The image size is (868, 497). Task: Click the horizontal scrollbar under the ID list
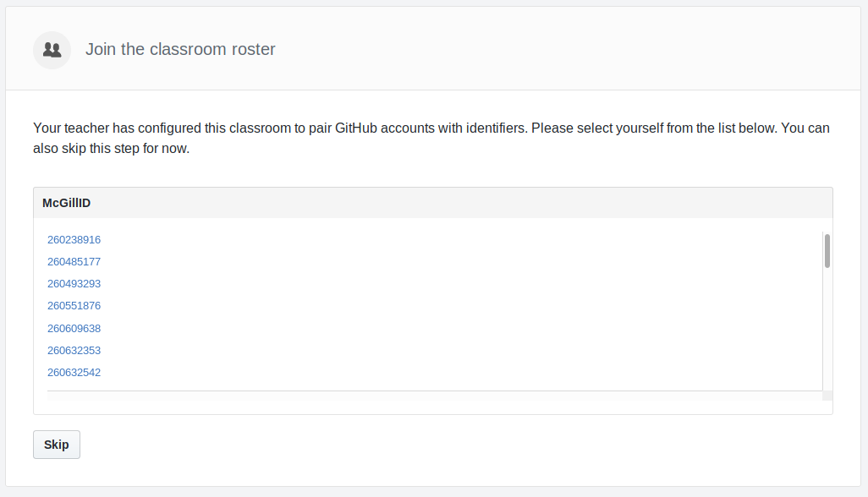tap(435, 396)
